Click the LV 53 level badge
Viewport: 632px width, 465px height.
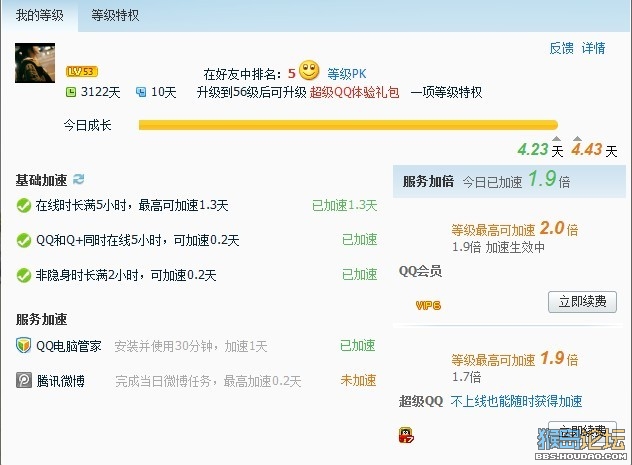[x=82, y=72]
